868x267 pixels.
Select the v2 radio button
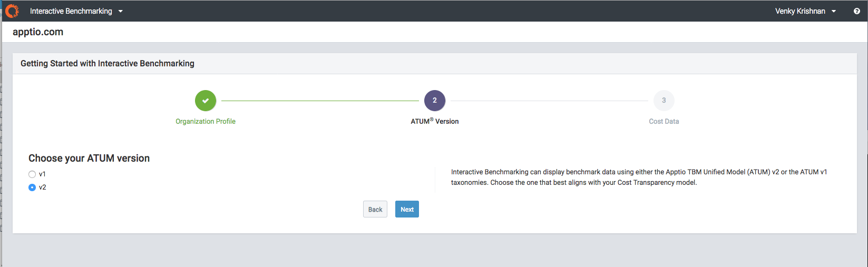coord(32,187)
